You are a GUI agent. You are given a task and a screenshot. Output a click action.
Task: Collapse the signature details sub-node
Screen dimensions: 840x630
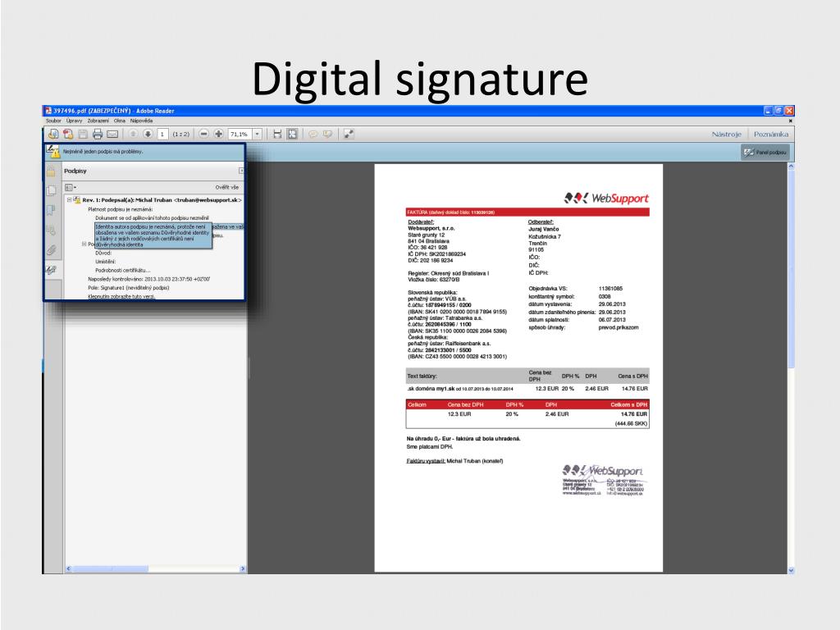[84, 244]
